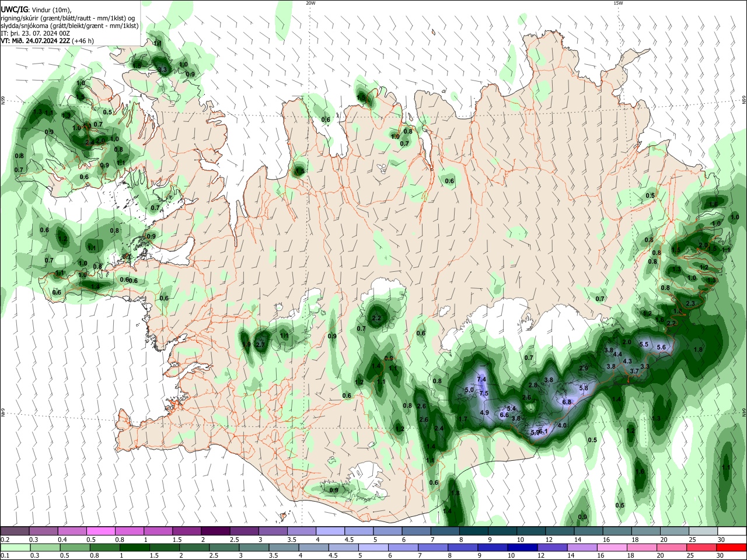Pick the darkest green 1 rain legend swatch
747x560 pixels.
pos(134,548)
